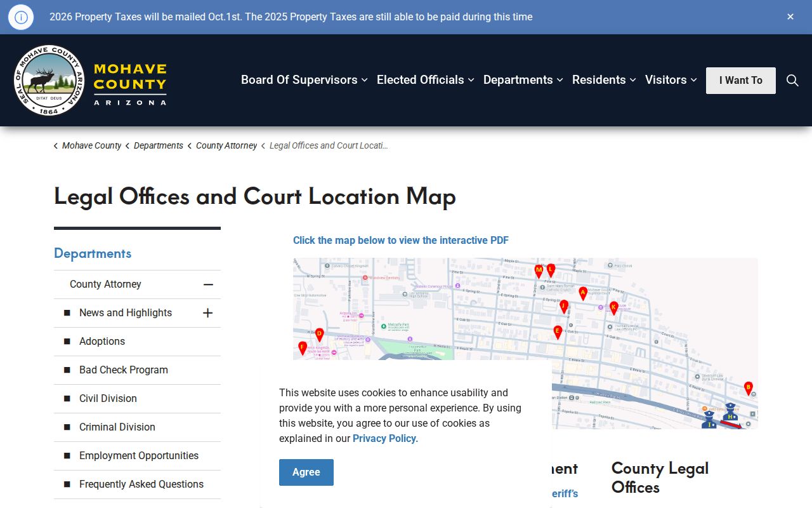Click red map marker F
Viewport: 812px width, 508px height.
[303, 348]
